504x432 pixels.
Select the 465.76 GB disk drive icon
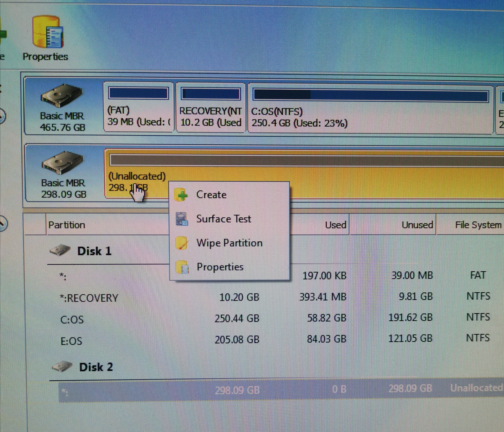point(62,95)
